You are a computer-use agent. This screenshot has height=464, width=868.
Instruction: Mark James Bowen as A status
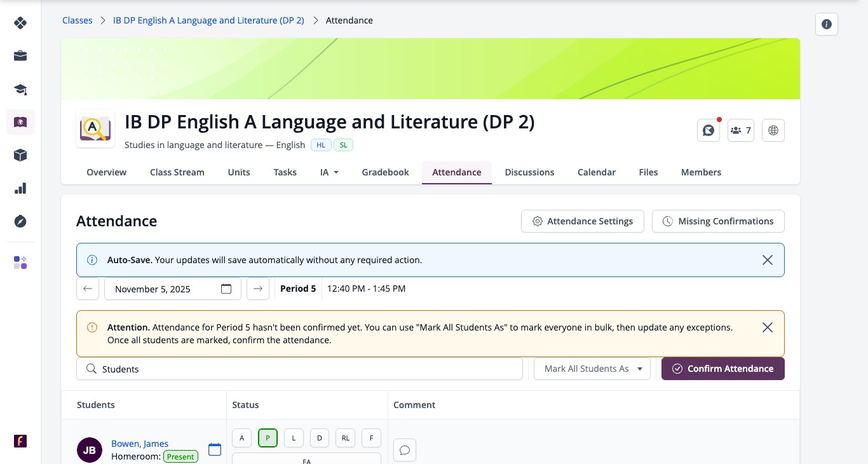point(241,438)
